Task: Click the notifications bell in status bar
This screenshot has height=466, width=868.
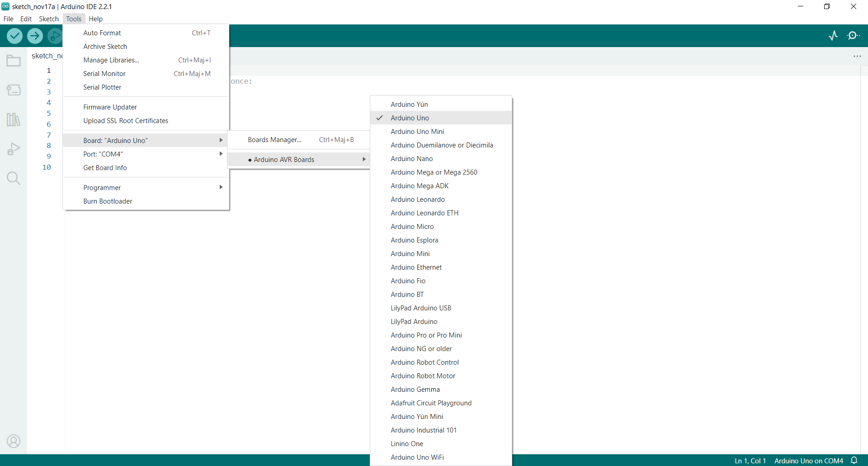Action: point(854,461)
